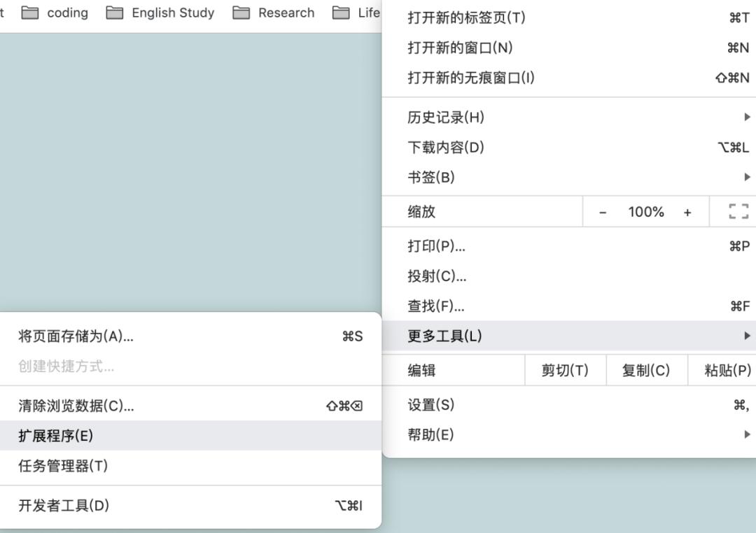Open the English Study bookmark folder
This screenshot has height=533, width=756.
(172, 12)
